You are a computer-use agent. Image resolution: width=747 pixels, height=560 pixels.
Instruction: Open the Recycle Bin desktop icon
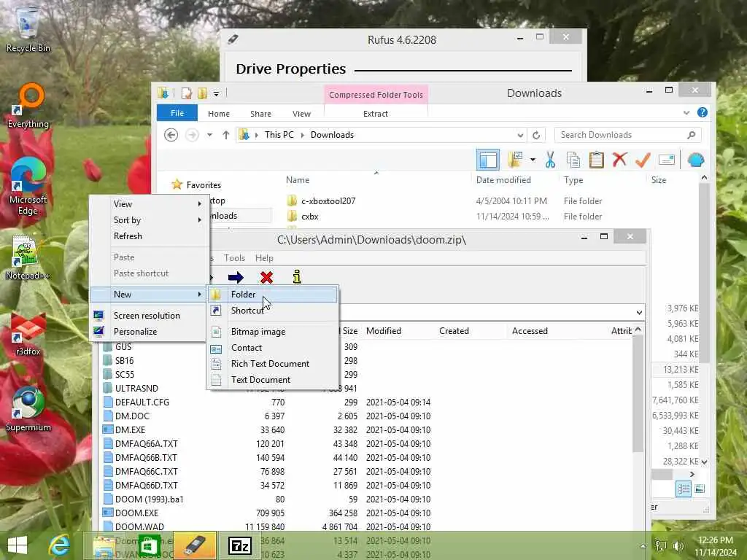tap(28, 28)
